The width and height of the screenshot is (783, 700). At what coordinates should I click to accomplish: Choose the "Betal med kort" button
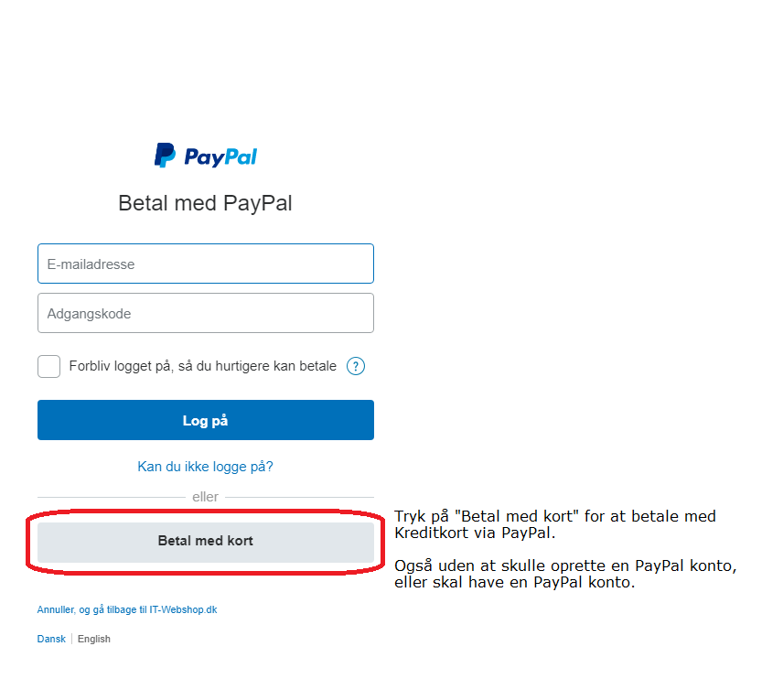coord(206,543)
